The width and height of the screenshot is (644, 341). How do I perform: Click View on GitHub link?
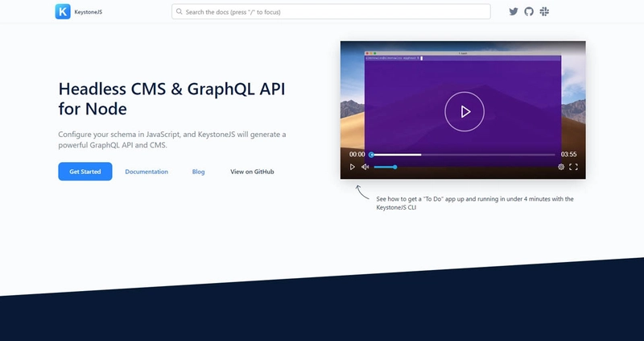(252, 172)
